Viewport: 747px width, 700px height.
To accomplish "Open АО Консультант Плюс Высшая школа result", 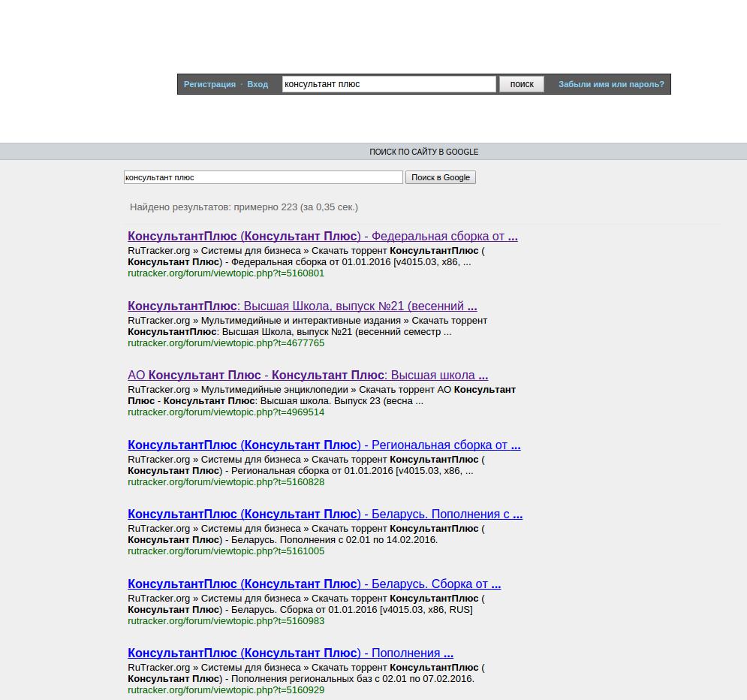I will click(308, 375).
